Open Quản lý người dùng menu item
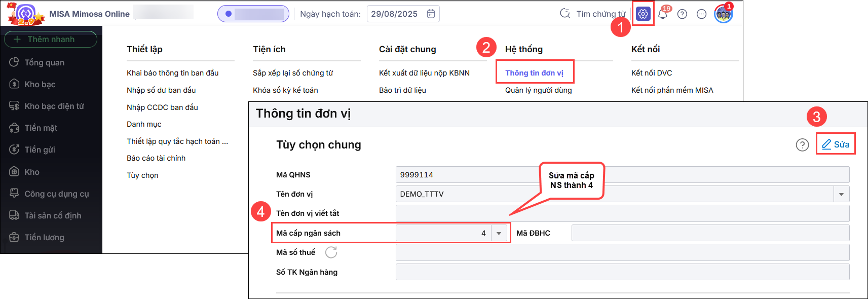This screenshot has height=299, width=868. pyautogui.click(x=538, y=90)
